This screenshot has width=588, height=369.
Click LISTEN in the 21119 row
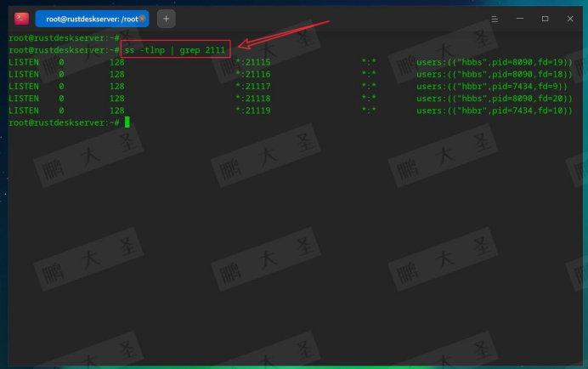coord(24,111)
